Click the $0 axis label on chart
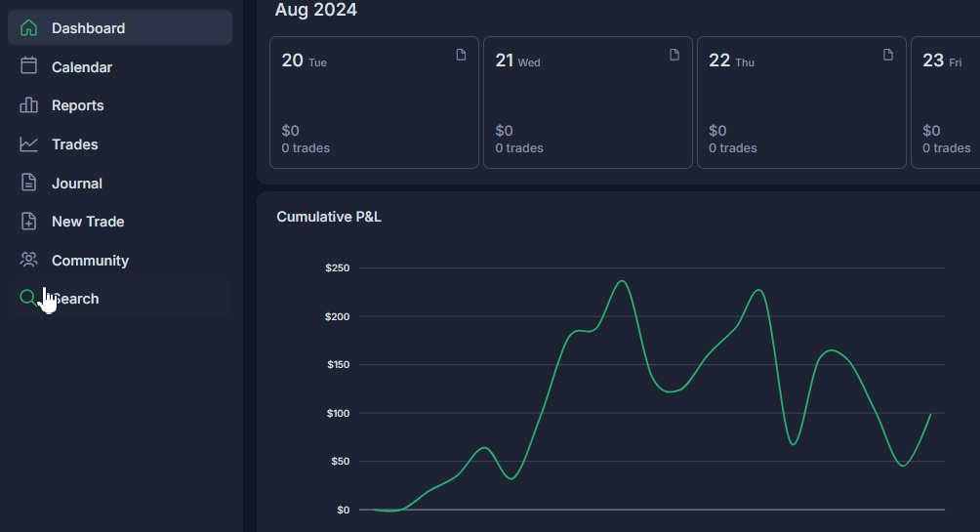This screenshot has height=532, width=980. [344, 511]
